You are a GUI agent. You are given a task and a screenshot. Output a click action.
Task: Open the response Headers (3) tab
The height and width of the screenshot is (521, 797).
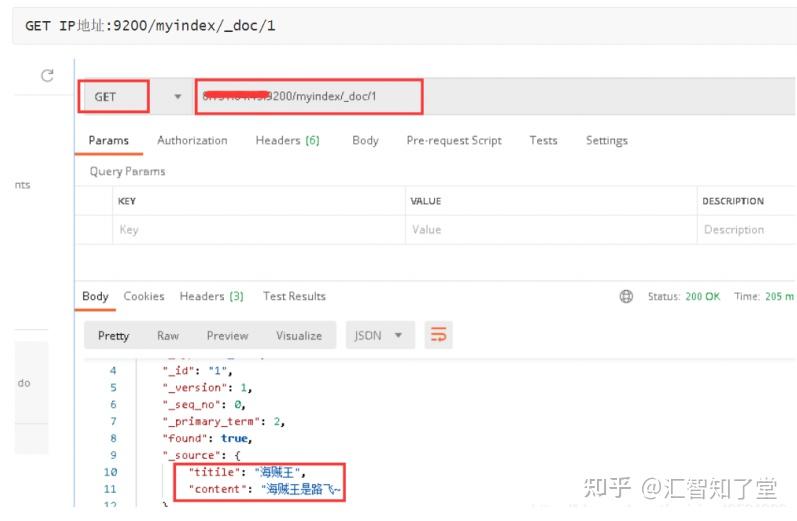[x=211, y=296]
